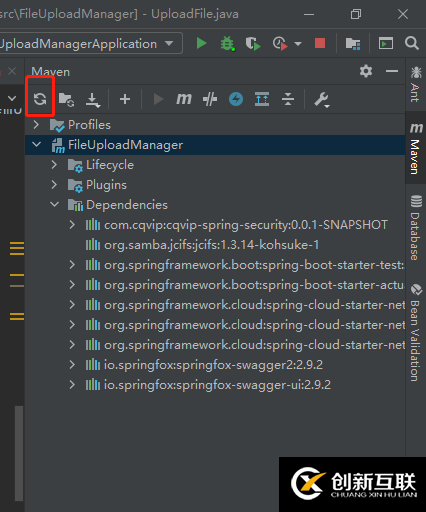Screen dimensions: 426x512
Task: Open Maven settings wrench icon
Action: (x=322, y=100)
